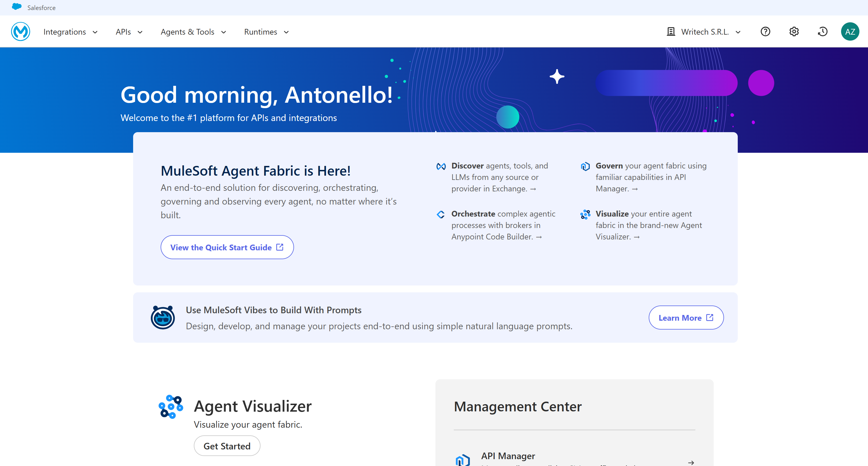Click the Learn More button
868x466 pixels.
[686, 318]
